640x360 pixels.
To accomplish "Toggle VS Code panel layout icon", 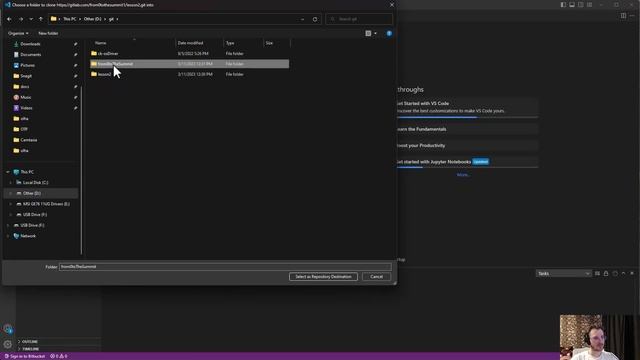I will point(572,5).
